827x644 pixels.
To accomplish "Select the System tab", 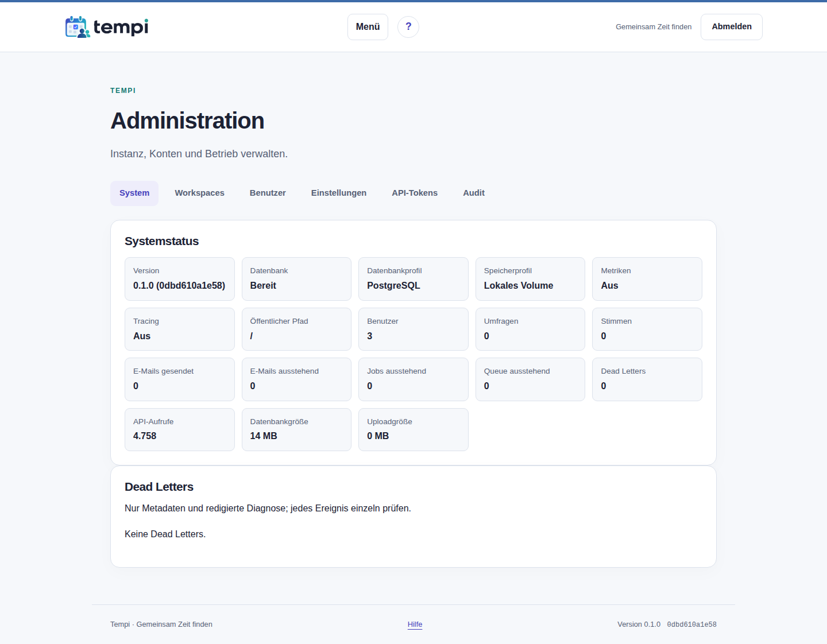I will [134, 193].
